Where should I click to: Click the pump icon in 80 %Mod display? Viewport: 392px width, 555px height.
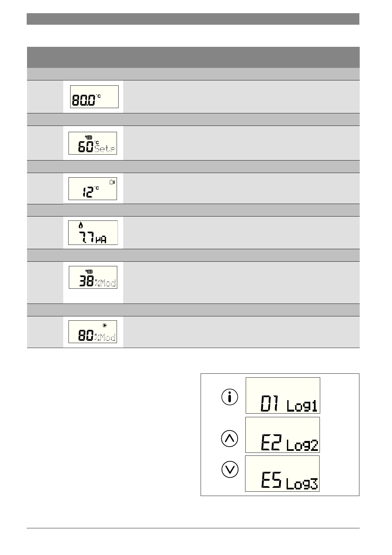(105, 325)
